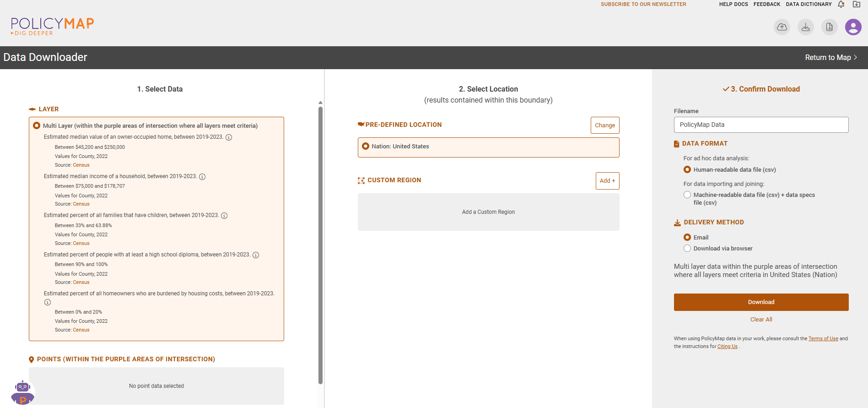Click the '3. Confirm Download' heading
The height and width of the screenshot is (408, 868).
tap(761, 89)
